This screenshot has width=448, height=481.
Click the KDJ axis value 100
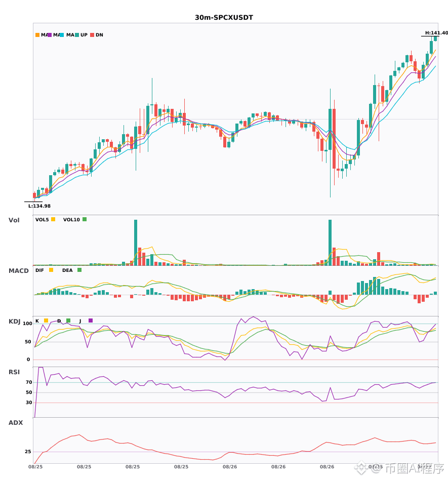[x=28, y=324]
